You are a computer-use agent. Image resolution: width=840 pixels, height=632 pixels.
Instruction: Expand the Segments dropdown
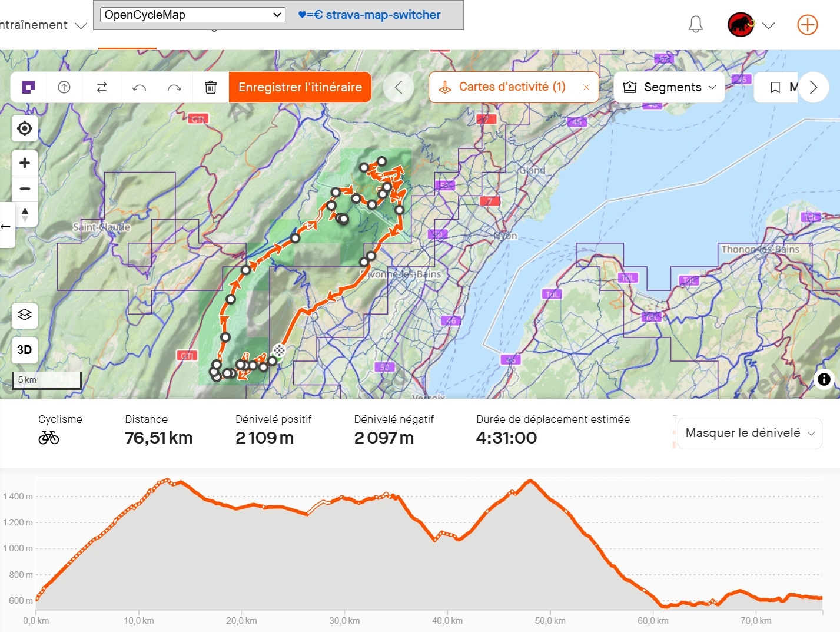(x=669, y=87)
